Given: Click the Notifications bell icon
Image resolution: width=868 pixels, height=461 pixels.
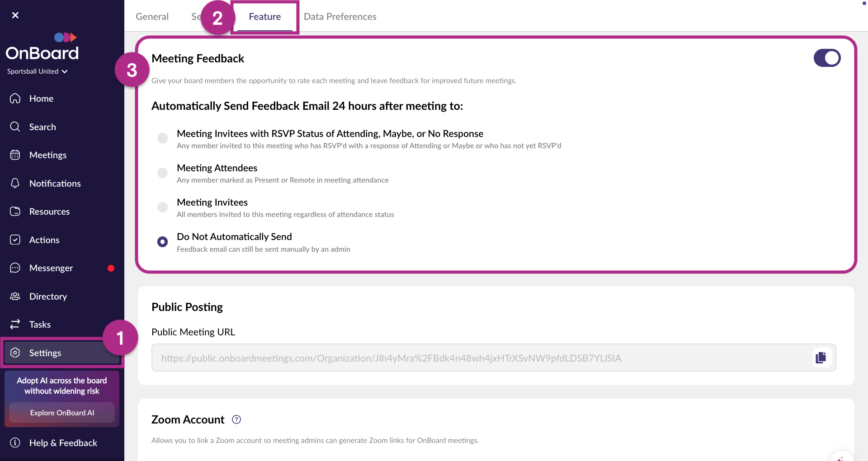Looking at the screenshot, I should 15,183.
